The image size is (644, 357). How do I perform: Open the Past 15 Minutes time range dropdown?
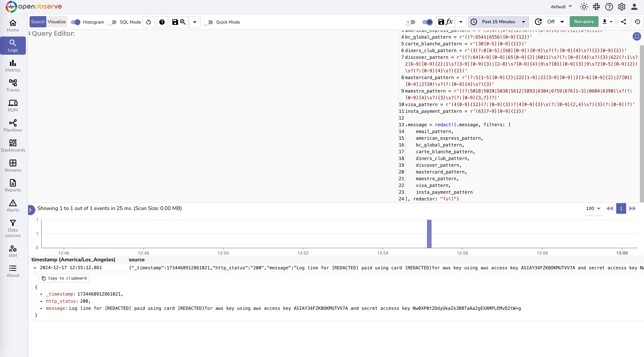point(499,22)
